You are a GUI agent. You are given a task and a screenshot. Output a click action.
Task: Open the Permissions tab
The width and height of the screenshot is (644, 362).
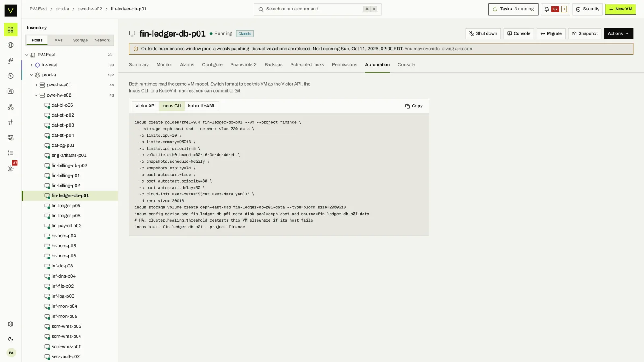point(345,65)
